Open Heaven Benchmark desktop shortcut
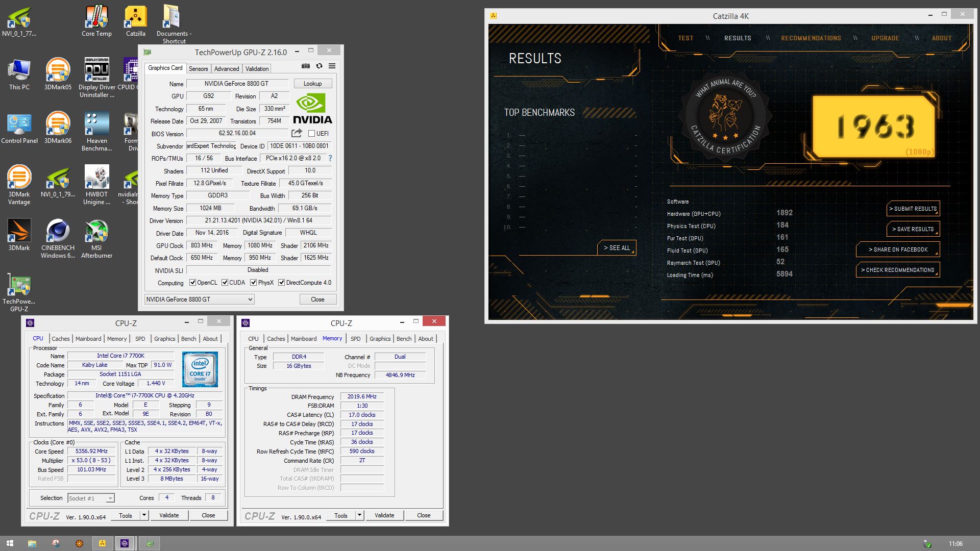Image resolution: width=980 pixels, height=551 pixels. pos(96,132)
